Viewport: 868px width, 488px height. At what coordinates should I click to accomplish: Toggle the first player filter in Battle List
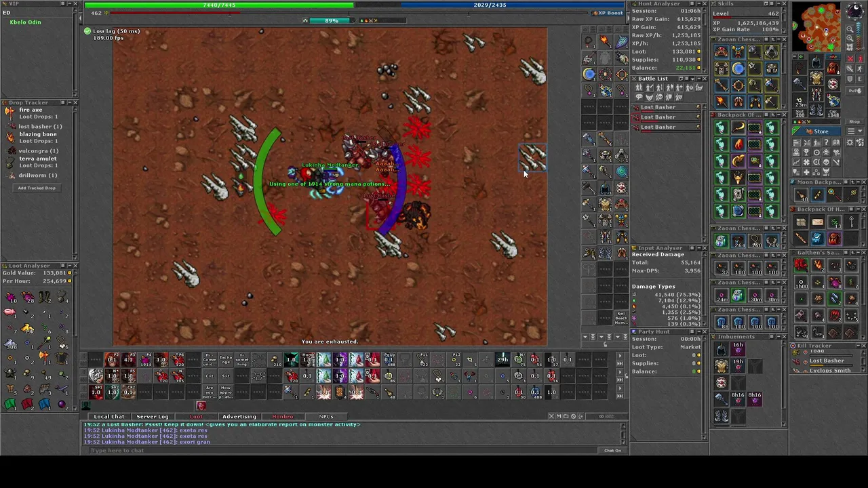[x=639, y=87]
